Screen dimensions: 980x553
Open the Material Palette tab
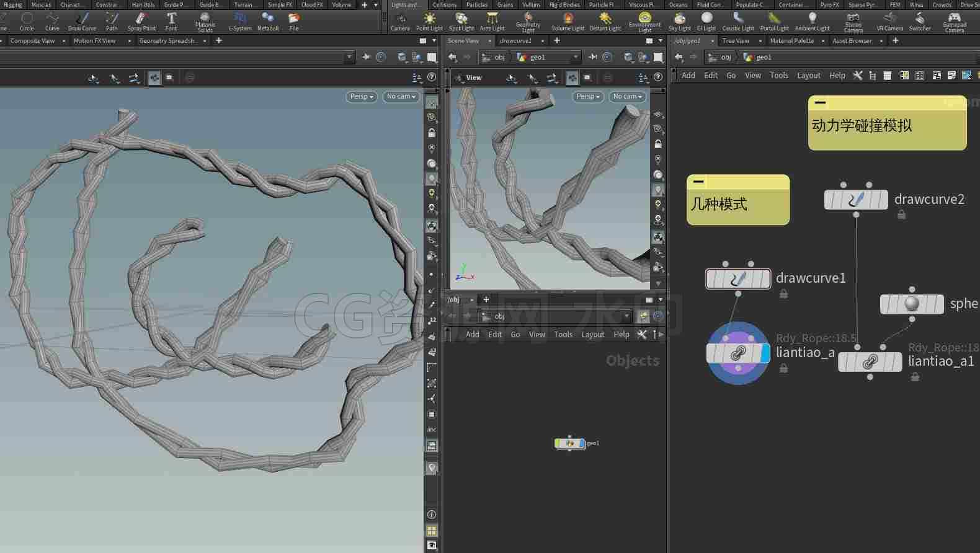point(791,41)
